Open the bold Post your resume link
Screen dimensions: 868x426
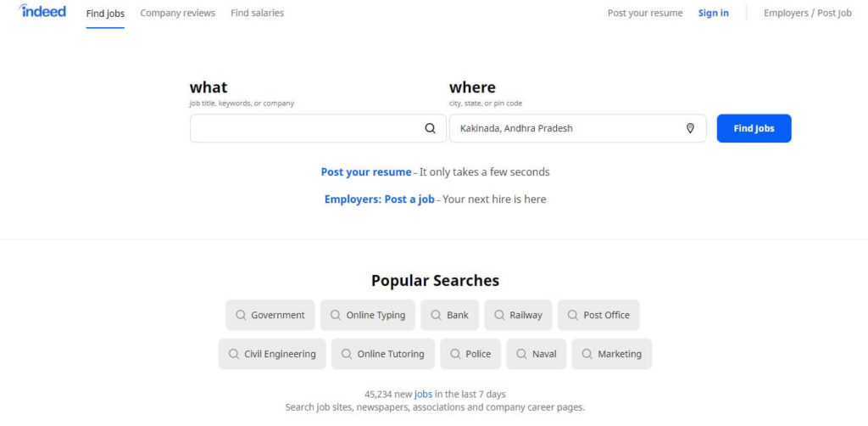366,171
